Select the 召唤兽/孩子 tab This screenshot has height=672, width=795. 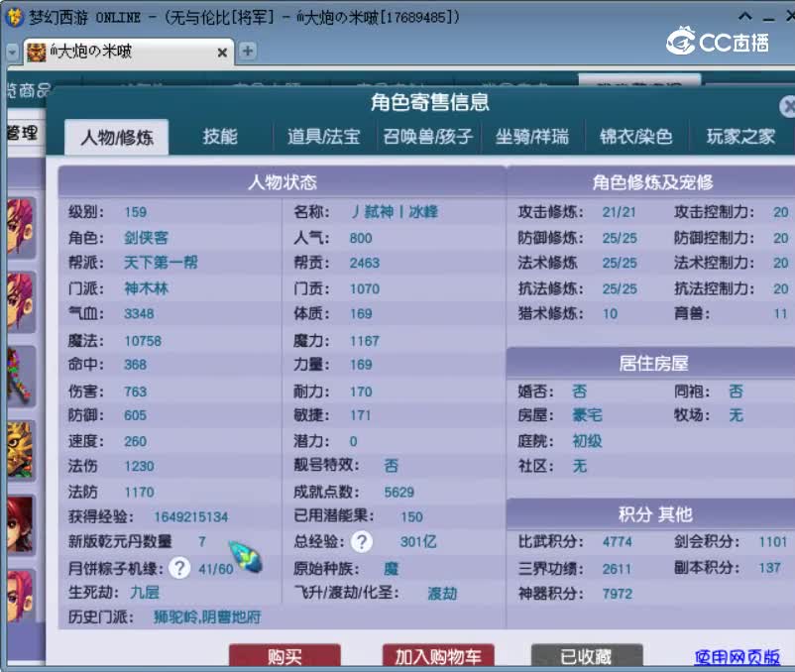(428, 137)
